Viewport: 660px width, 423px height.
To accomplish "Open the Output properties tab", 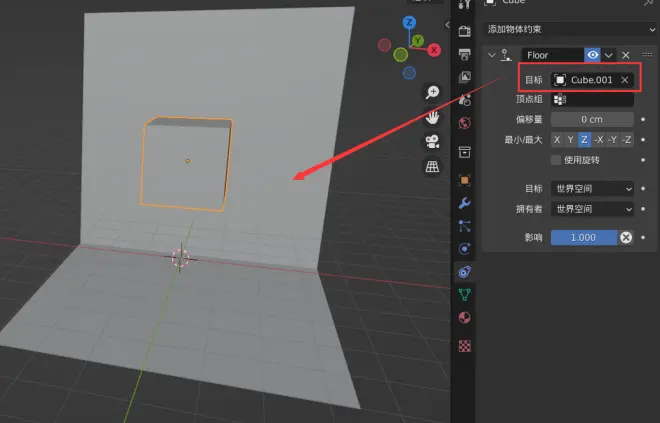I will click(464, 54).
